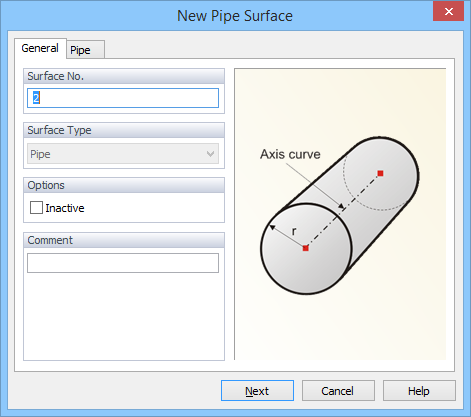471x417 pixels.
Task: Click the Comment text field
Action: click(123, 263)
